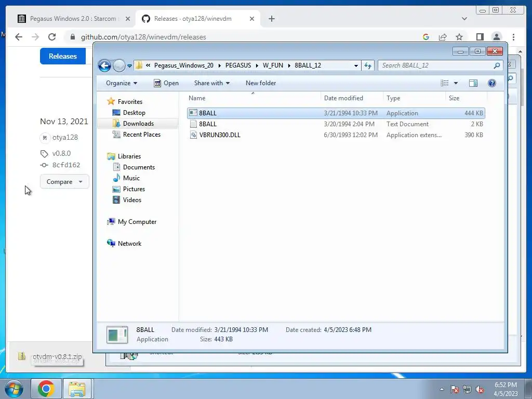Open Chrome side panel
The image size is (532, 399).
480,37
